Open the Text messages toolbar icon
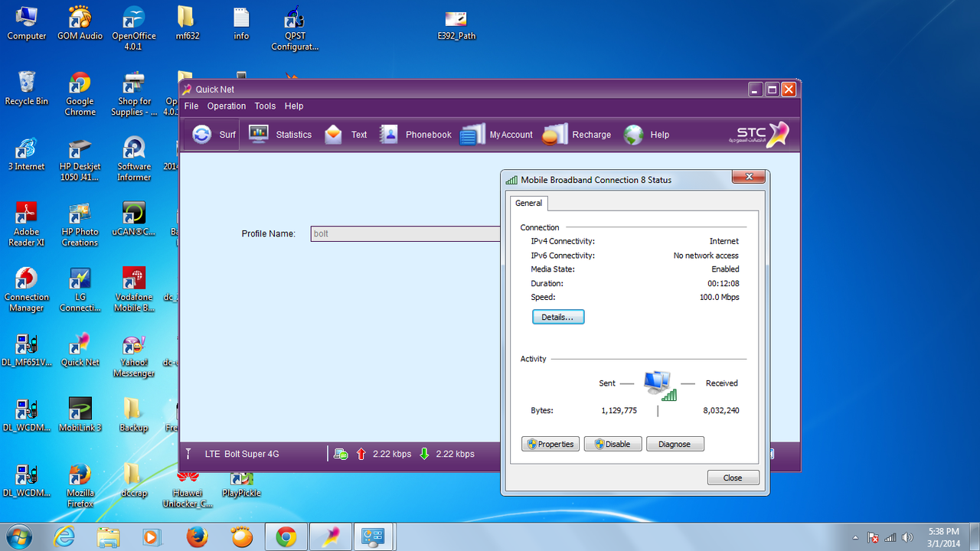 click(x=345, y=135)
